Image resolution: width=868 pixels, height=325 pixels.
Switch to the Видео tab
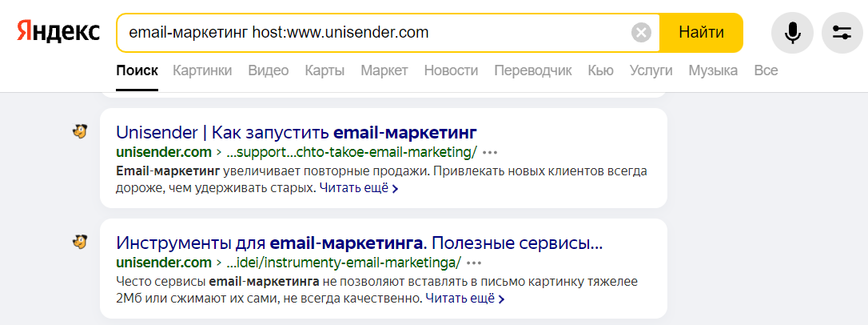coord(269,70)
